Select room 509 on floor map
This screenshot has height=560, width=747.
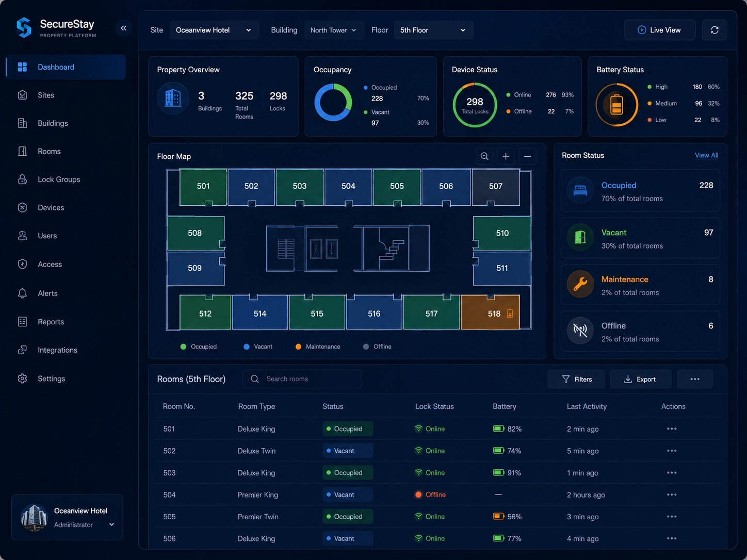(196, 268)
